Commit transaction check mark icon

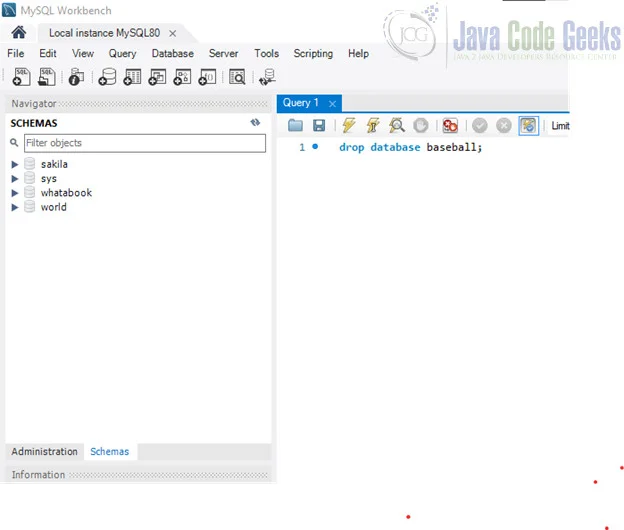(480, 126)
